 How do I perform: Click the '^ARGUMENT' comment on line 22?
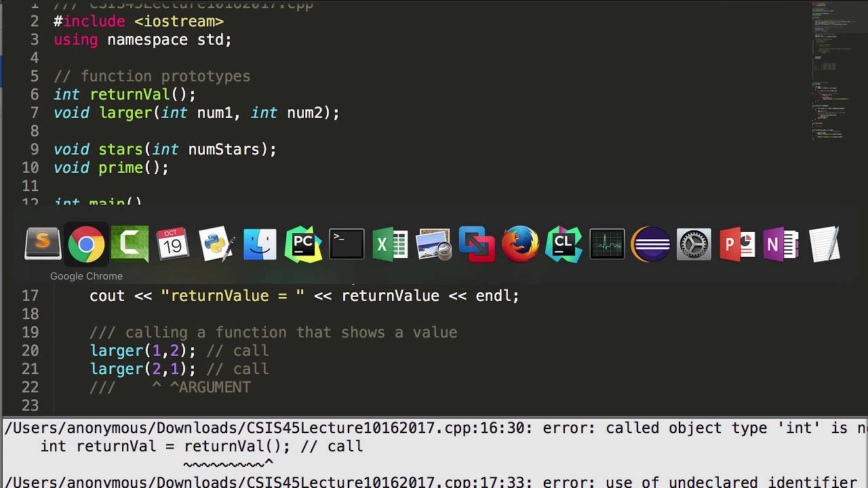click(210, 387)
